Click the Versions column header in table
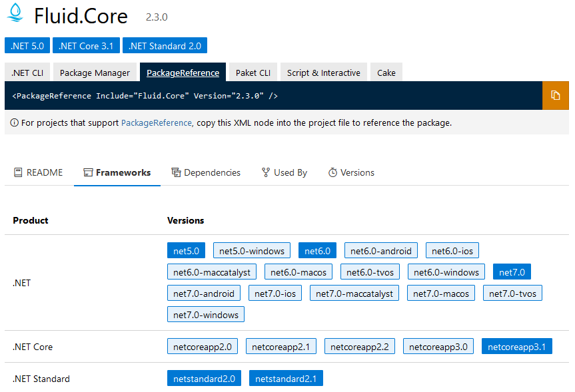This screenshot has width=575, height=392. [x=185, y=220]
